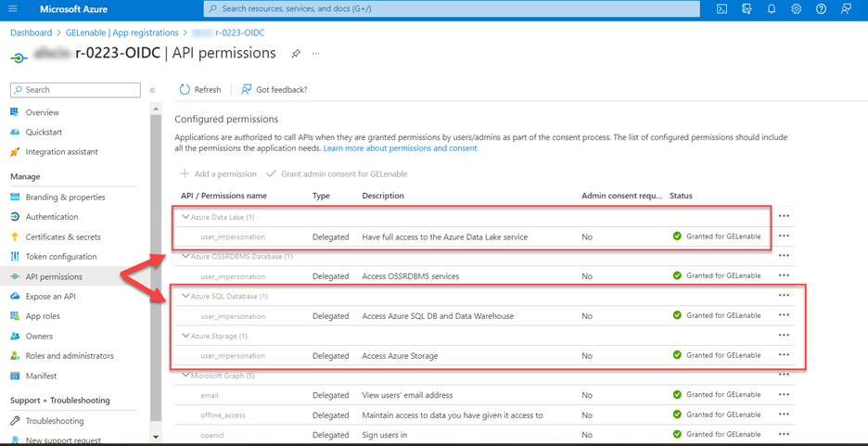Screen dimensions: 868x446
Task: Open the notifications bell icon
Action: point(771,9)
